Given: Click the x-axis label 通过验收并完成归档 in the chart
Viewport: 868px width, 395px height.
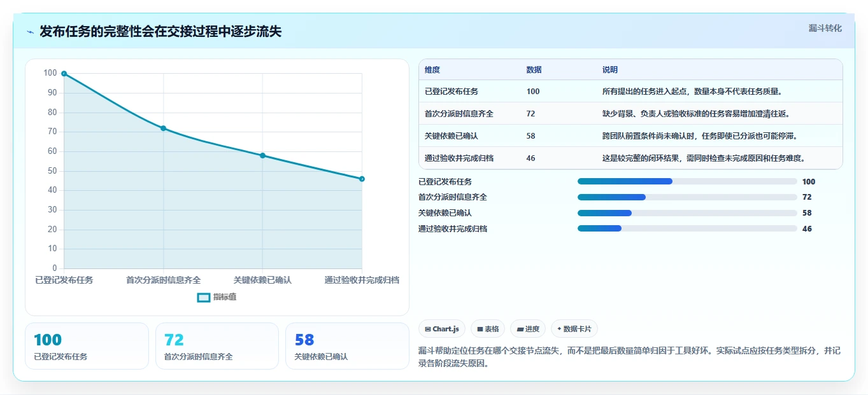Looking at the screenshot, I should coord(362,280).
